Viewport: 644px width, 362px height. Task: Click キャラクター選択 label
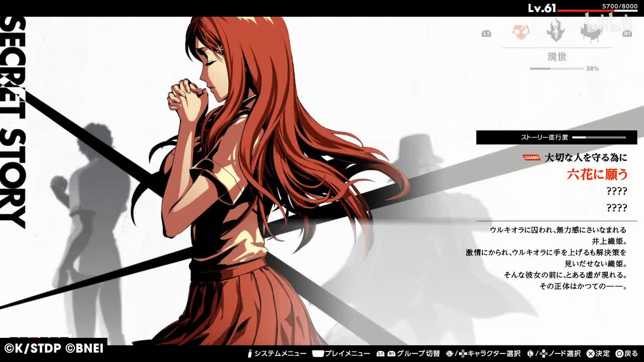(x=493, y=354)
